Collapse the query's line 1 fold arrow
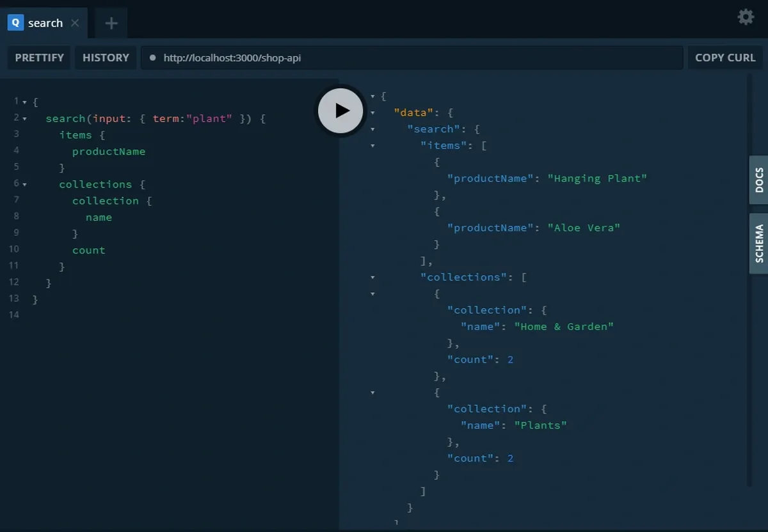The width and height of the screenshot is (768, 532). click(24, 102)
